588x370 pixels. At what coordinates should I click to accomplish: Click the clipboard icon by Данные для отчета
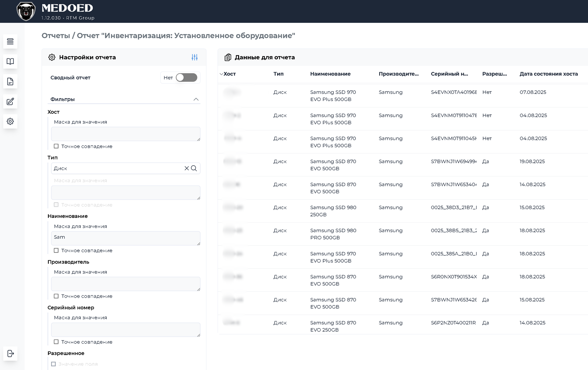(x=228, y=57)
